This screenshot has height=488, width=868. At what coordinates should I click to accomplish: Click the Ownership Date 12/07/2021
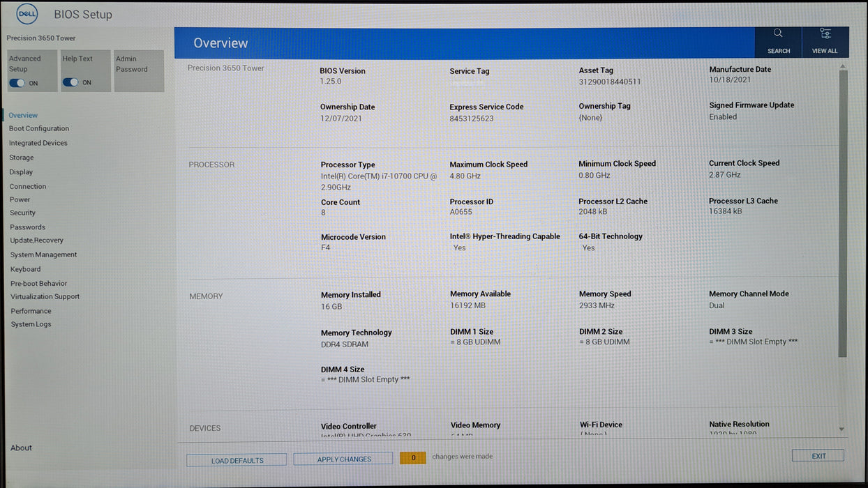[x=341, y=118]
